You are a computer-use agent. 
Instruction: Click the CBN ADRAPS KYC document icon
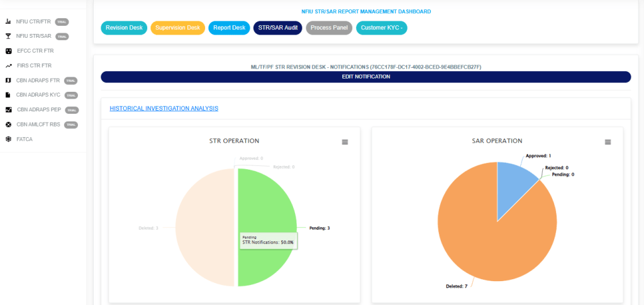pos(8,95)
